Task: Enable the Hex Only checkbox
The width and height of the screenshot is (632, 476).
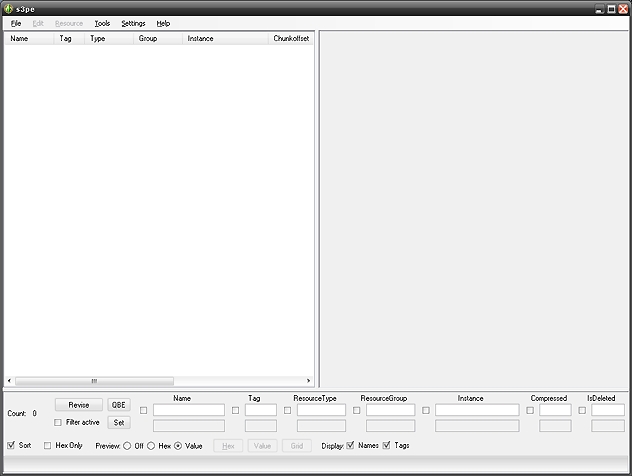Action: [49, 445]
